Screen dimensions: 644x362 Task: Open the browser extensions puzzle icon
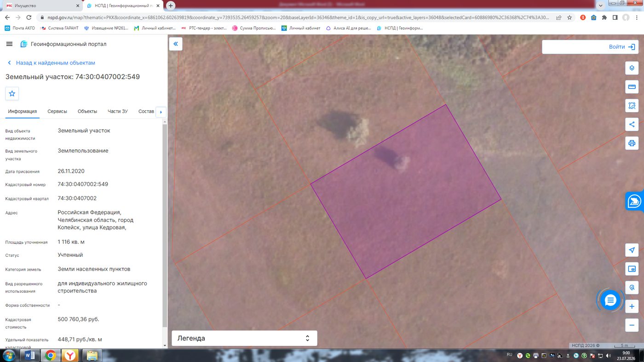[x=604, y=17]
